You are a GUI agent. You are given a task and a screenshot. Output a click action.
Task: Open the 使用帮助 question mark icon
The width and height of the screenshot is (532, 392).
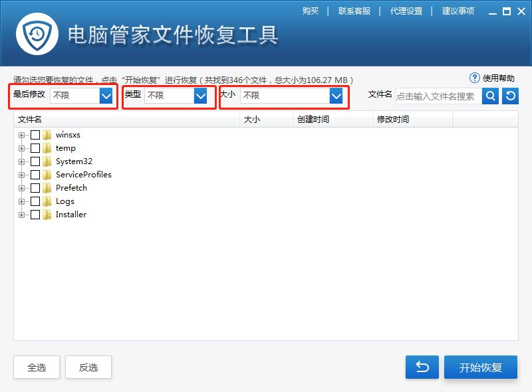[x=474, y=78]
